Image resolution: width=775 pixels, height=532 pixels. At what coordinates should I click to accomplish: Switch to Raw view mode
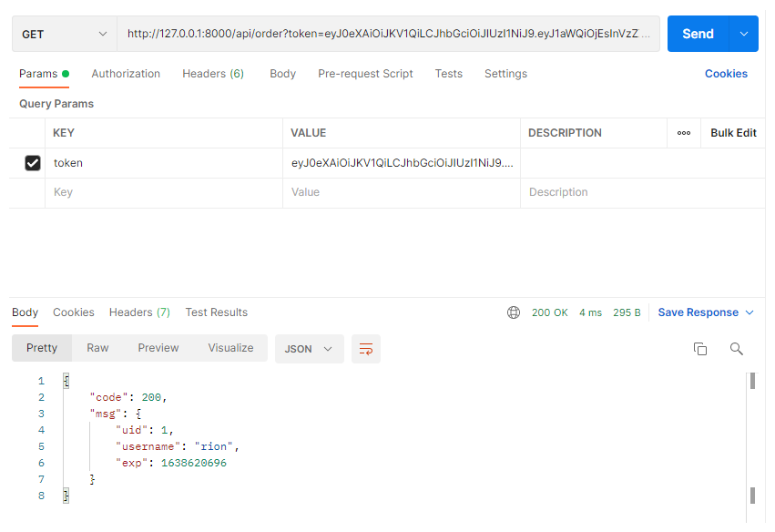97,348
